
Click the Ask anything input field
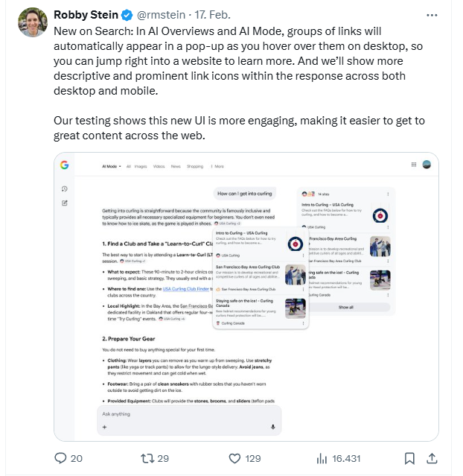[x=186, y=414]
